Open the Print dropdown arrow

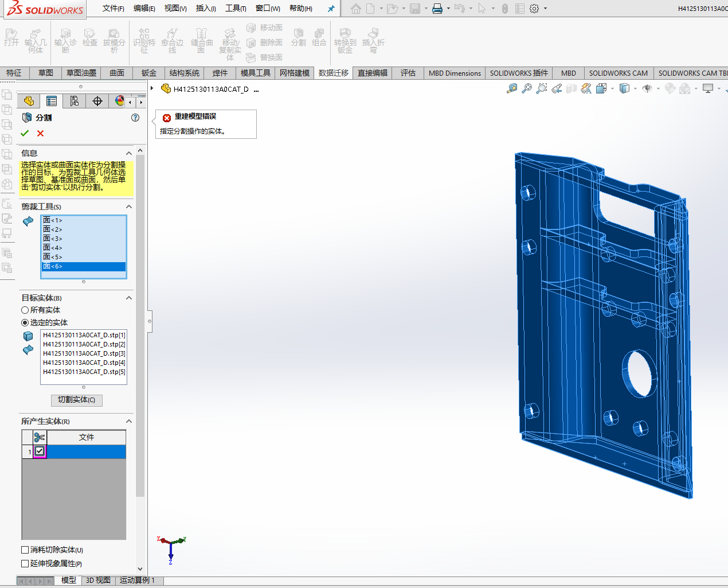448,9
